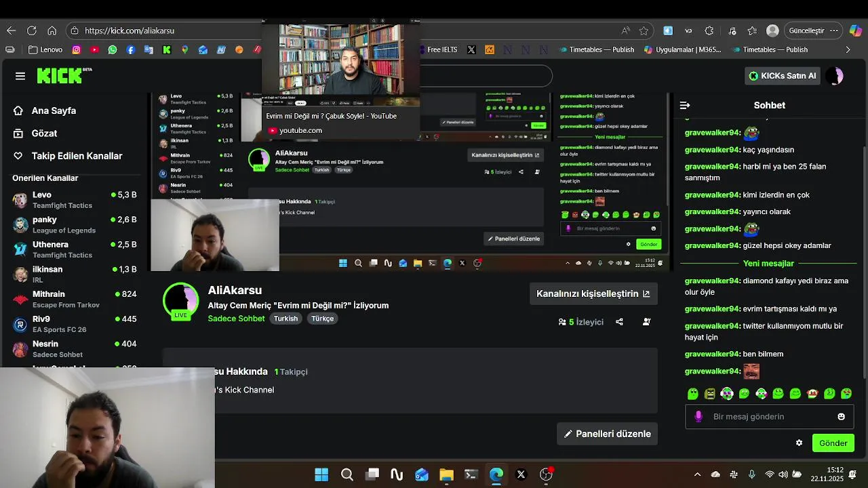This screenshot has width=868, height=488.
Task: Pick the first green blob emote
Action: (x=692, y=394)
